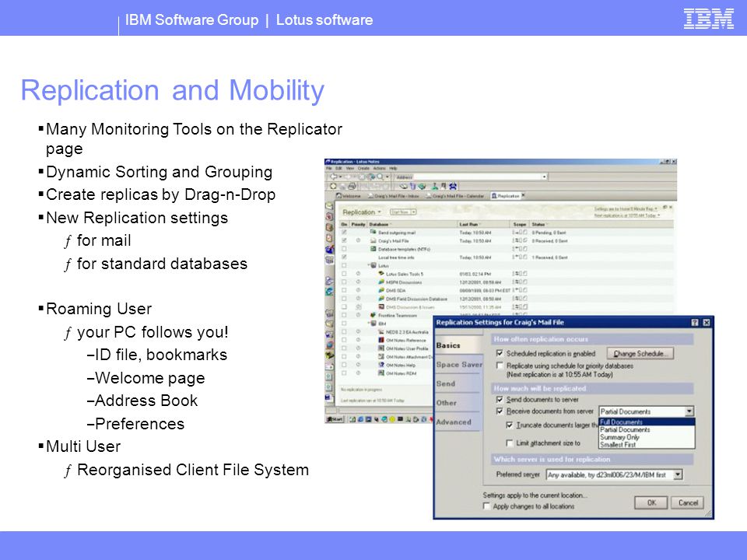Select Smallest First from the dropdown list
The image size is (747, 560).
coord(647,445)
